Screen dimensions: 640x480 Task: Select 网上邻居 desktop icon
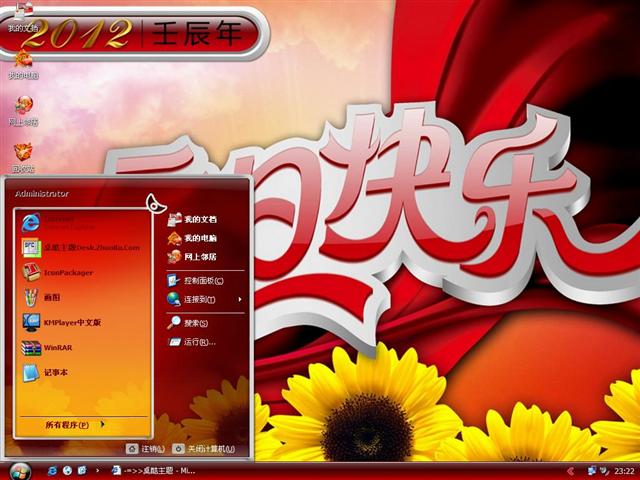24,110
